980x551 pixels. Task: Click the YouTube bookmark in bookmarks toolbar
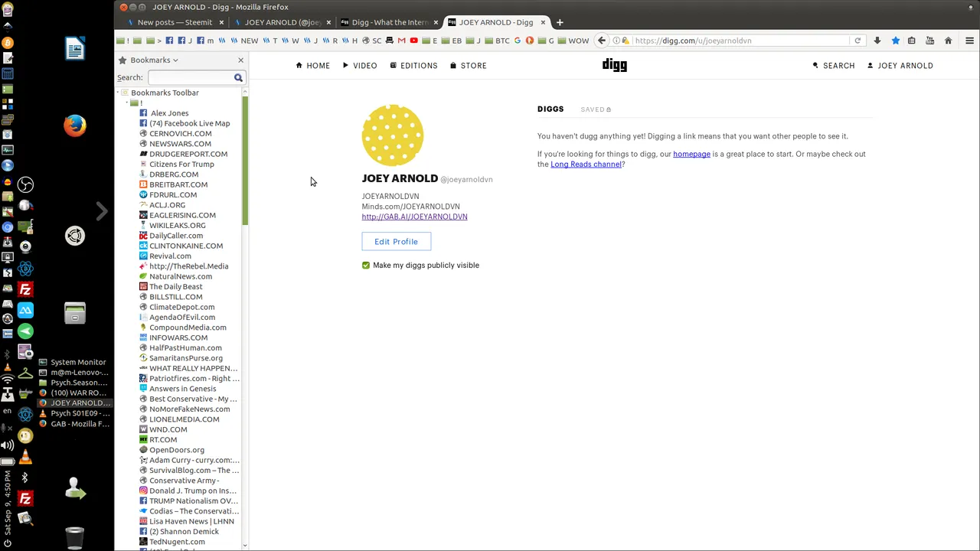[413, 41]
